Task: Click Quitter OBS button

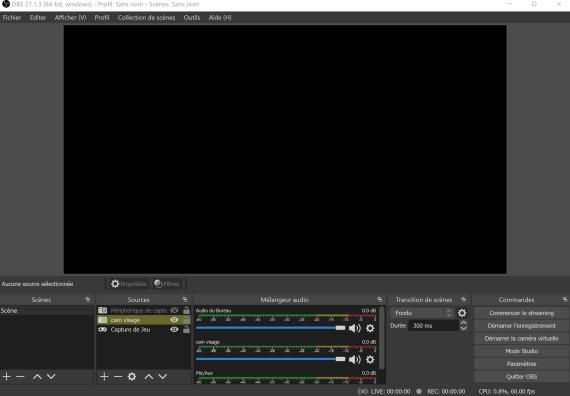Action: (x=521, y=377)
